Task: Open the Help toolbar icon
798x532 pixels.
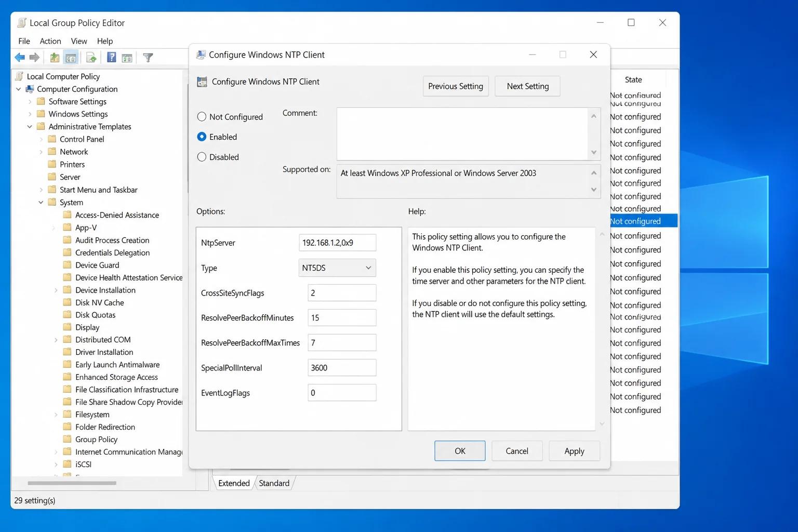Action: (x=111, y=58)
